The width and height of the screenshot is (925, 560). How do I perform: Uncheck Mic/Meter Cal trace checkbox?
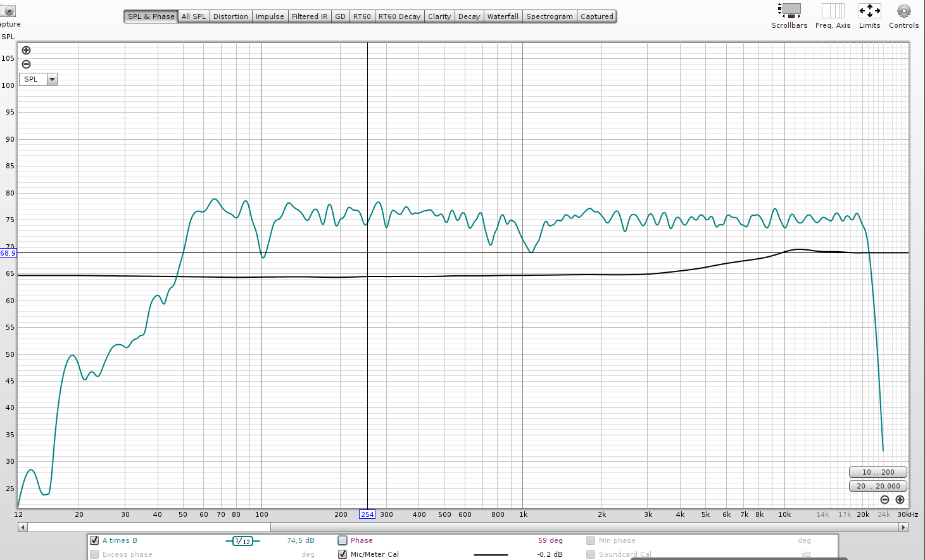[343, 554]
